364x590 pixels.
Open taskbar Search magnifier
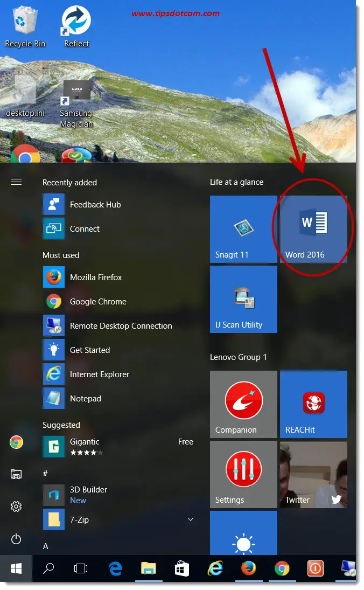pyautogui.click(x=48, y=568)
